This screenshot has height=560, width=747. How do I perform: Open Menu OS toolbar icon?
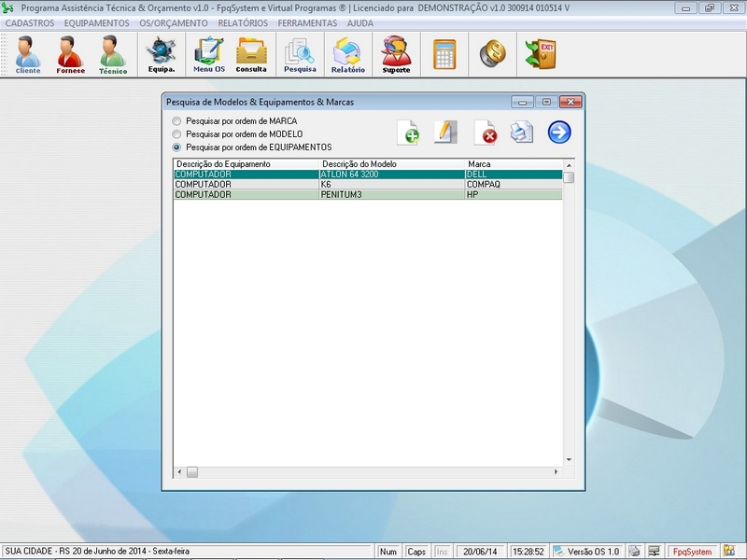(208, 54)
